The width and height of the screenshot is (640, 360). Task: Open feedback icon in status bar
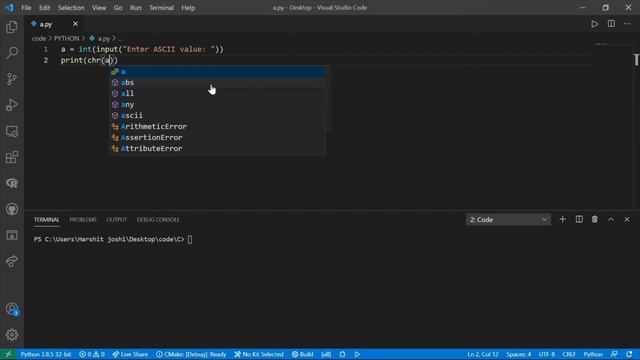(x=614, y=354)
